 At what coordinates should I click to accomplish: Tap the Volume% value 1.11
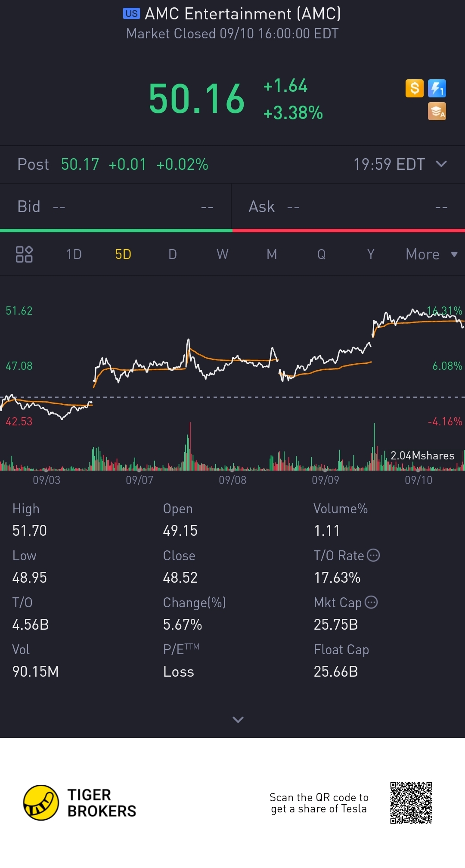pyautogui.click(x=327, y=531)
